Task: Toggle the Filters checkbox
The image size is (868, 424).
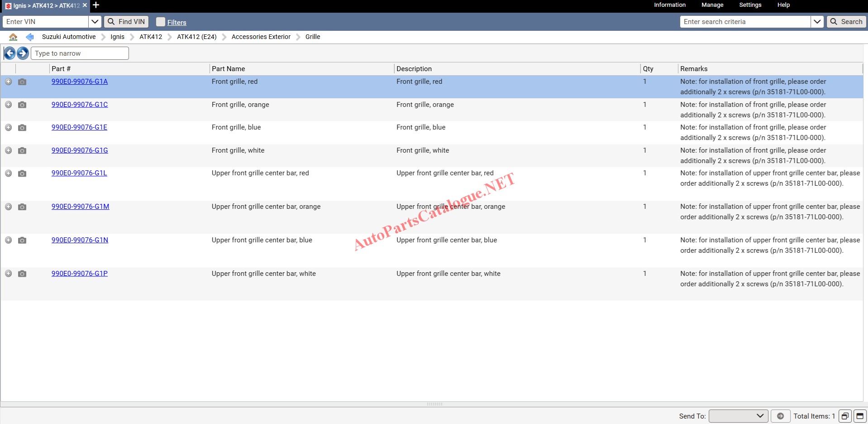Action: click(x=161, y=22)
